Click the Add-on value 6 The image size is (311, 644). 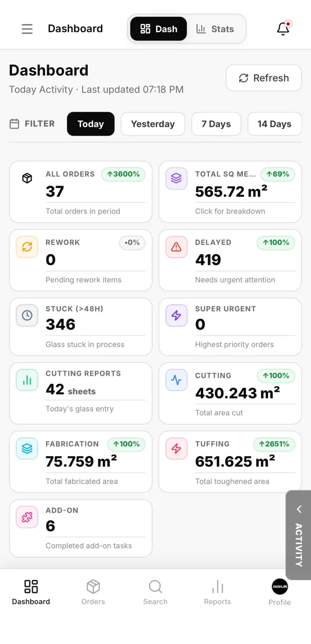coord(51,526)
